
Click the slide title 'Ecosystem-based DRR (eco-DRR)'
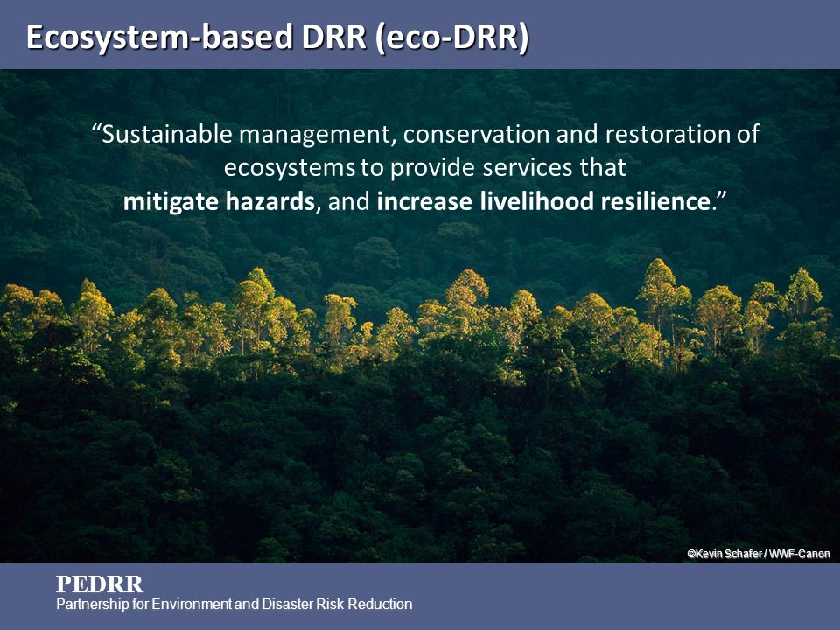click(x=277, y=38)
